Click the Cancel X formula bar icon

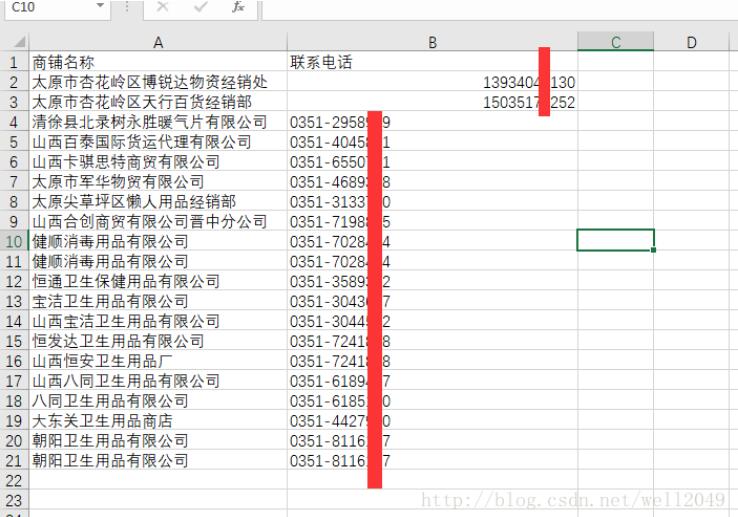[x=162, y=7]
